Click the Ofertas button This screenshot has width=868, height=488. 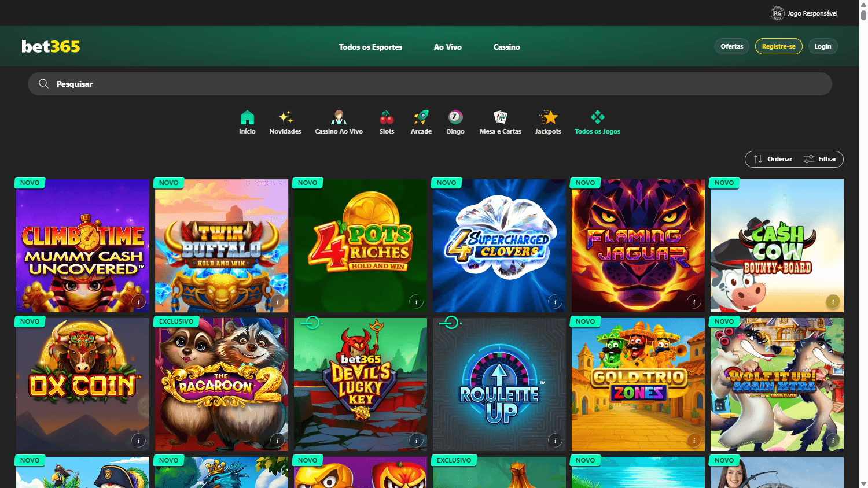coord(732,46)
